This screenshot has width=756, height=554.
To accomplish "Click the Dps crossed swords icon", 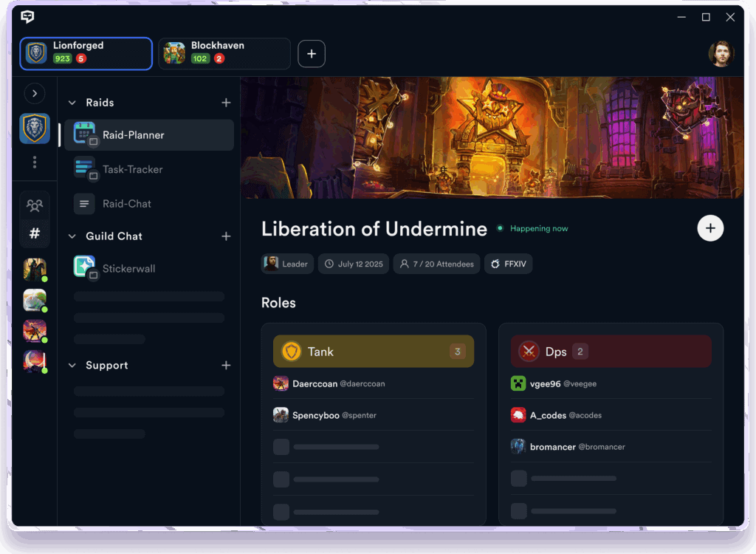I will (x=529, y=352).
